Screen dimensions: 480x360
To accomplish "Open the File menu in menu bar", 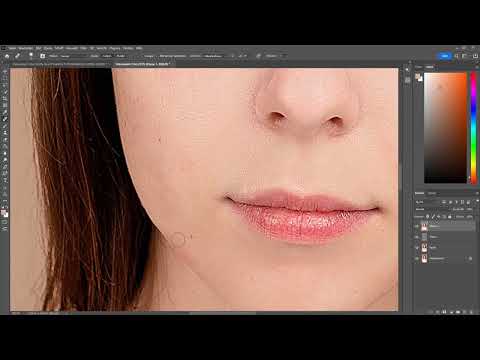I will [x=12, y=48].
